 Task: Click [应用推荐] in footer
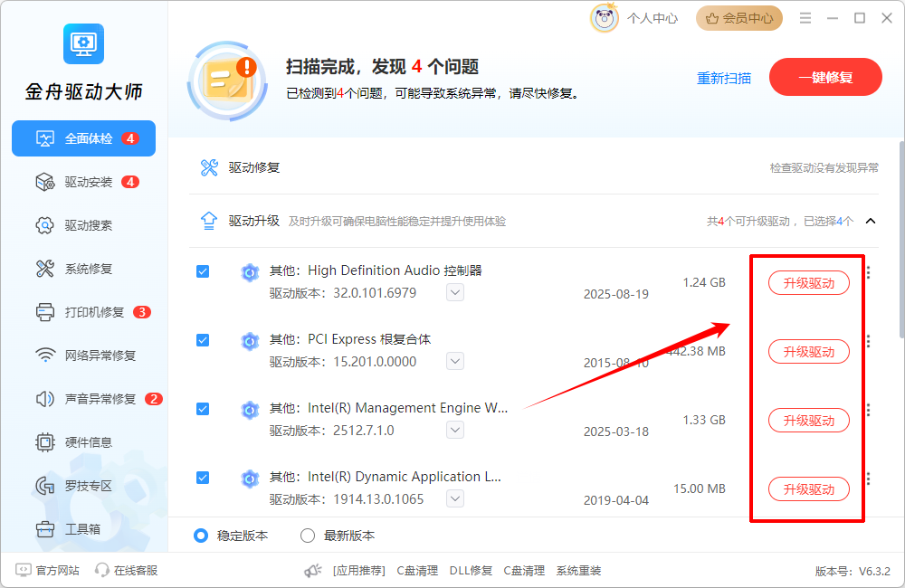click(x=358, y=571)
